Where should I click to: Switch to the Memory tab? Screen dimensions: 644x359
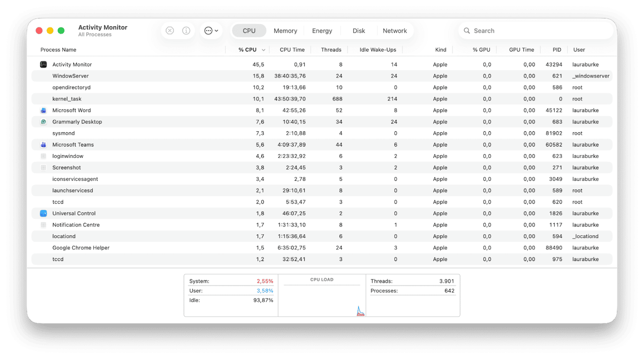point(285,30)
